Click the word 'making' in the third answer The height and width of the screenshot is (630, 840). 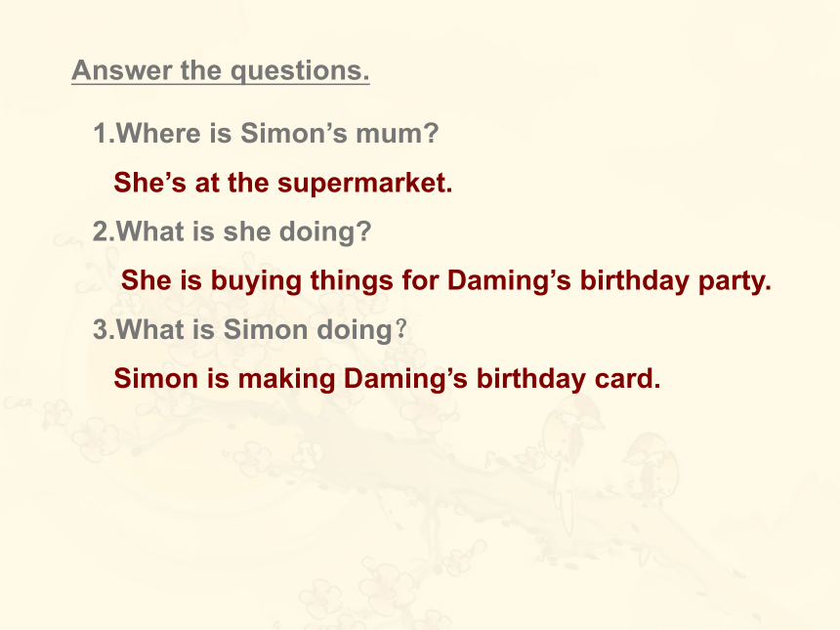[x=286, y=379]
